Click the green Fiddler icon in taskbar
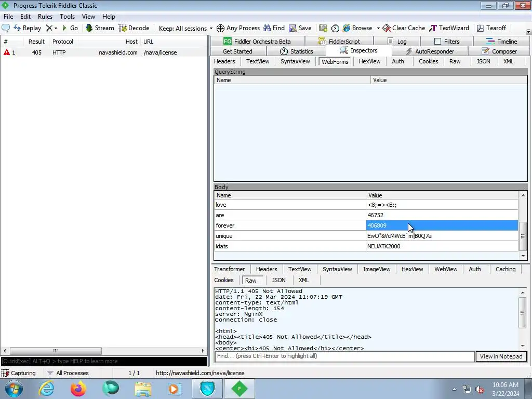This screenshot has width=532, height=399. click(x=239, y=389)
